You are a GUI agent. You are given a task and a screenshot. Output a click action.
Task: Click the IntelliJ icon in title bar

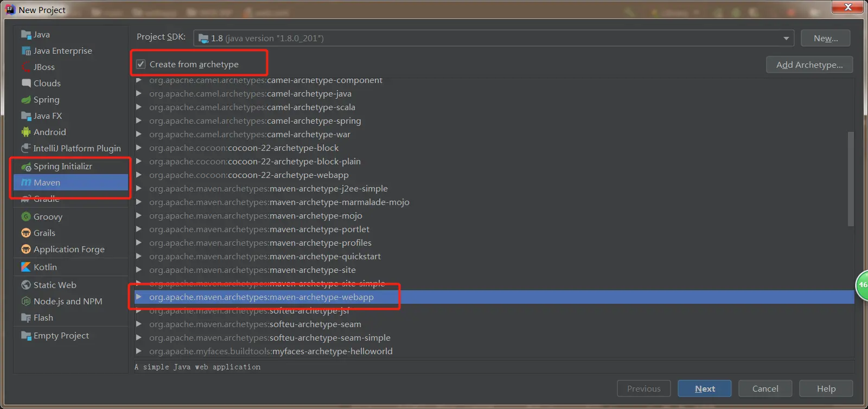tap(10, 9)
